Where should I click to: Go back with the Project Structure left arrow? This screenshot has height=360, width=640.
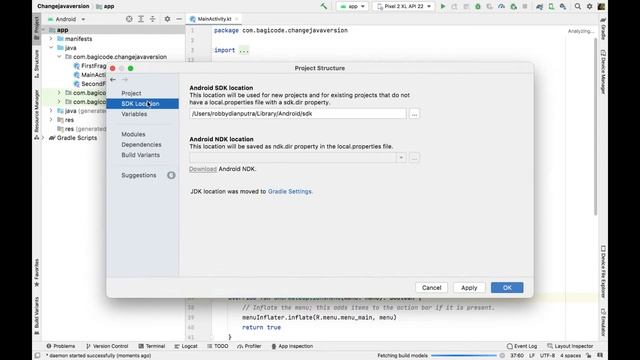[x=113, y=80]
